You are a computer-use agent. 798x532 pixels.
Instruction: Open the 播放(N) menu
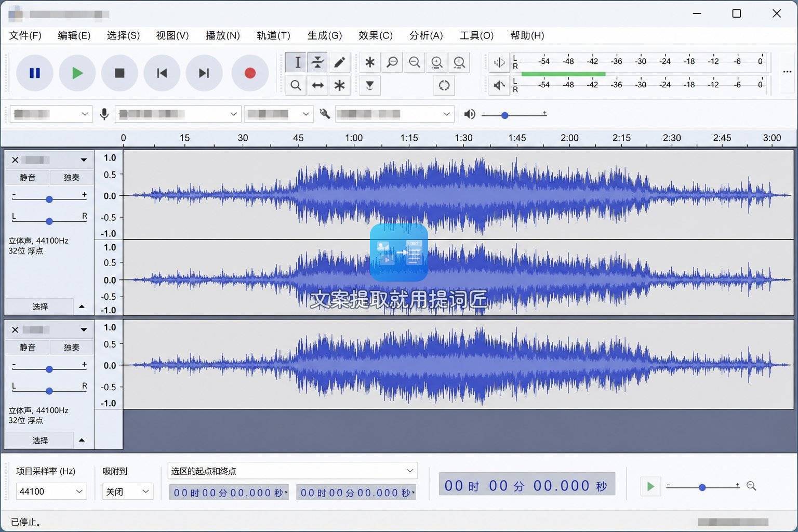point(222,35)
